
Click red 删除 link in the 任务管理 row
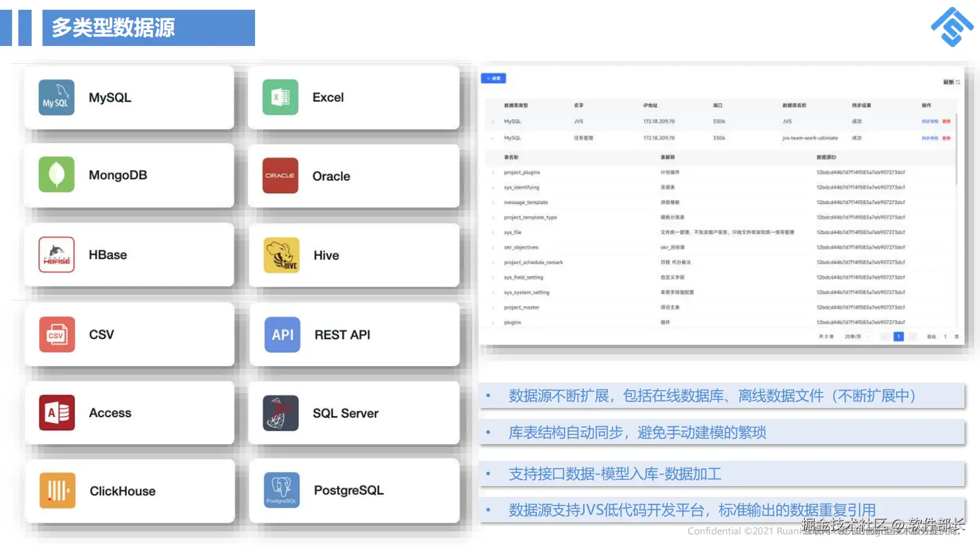point(946,138)
